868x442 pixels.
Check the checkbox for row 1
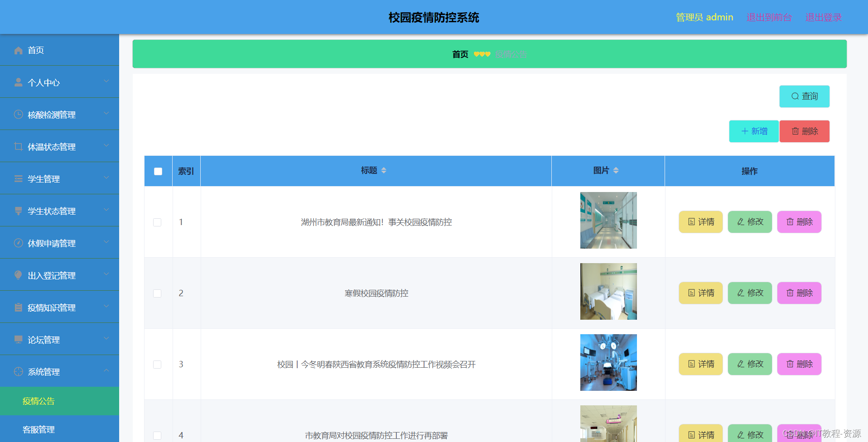click(x=157, y=222)
